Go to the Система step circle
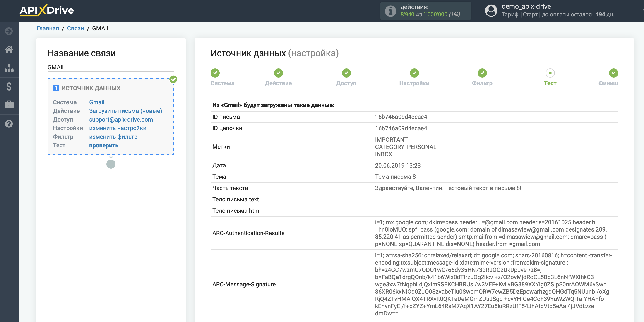The height and width of the screenshot is (322, 644). (215, 73)
